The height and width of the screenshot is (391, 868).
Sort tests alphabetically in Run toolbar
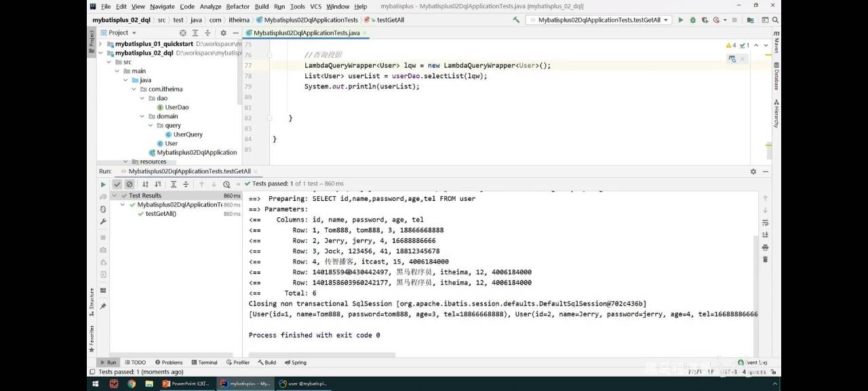[144, 184]
